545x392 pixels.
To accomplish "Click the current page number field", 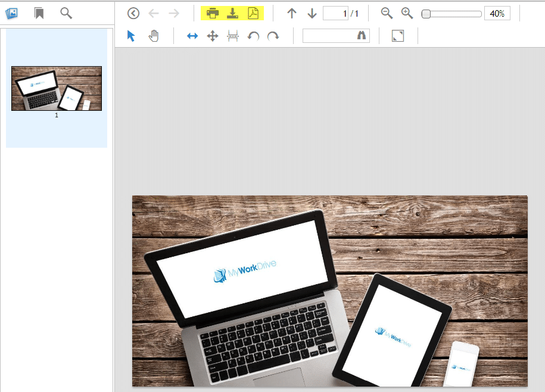I will tap(335, 14).
